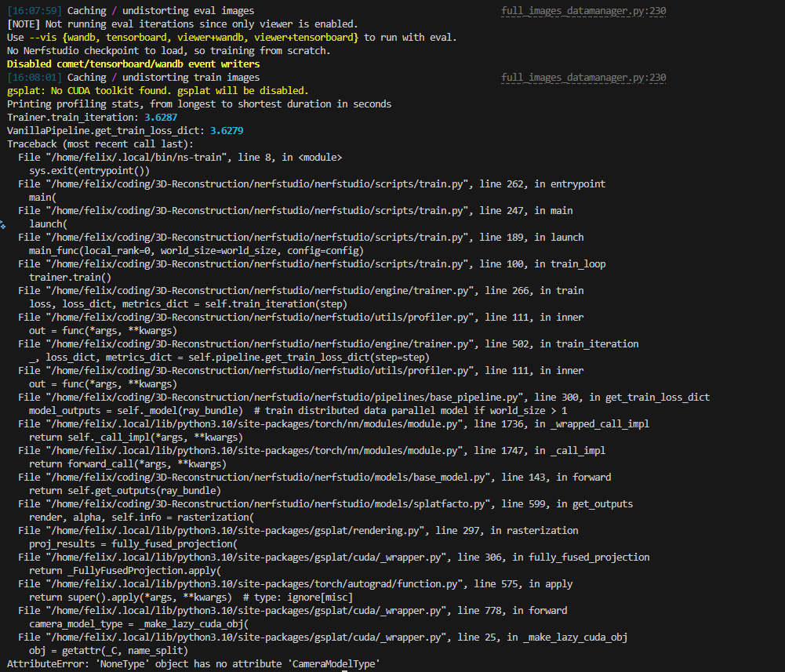Click the sparkle icon in the terminal gutter

click(x=3, y=223)
